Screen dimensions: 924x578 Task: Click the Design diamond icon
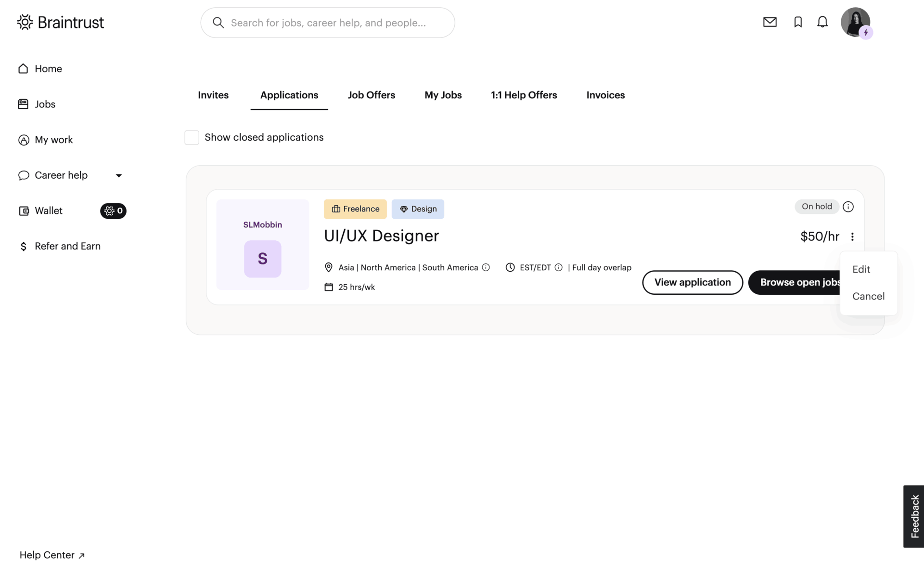(x=404, y=209)
